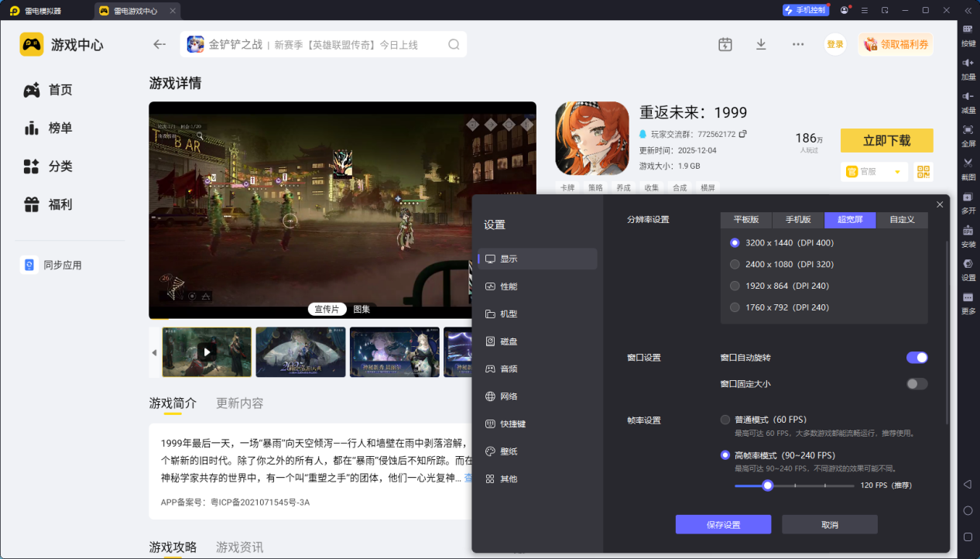This screenshot has height=559, width=980.
Task: Click the 120 FPS frame rate slider
Action: [767, 485]
